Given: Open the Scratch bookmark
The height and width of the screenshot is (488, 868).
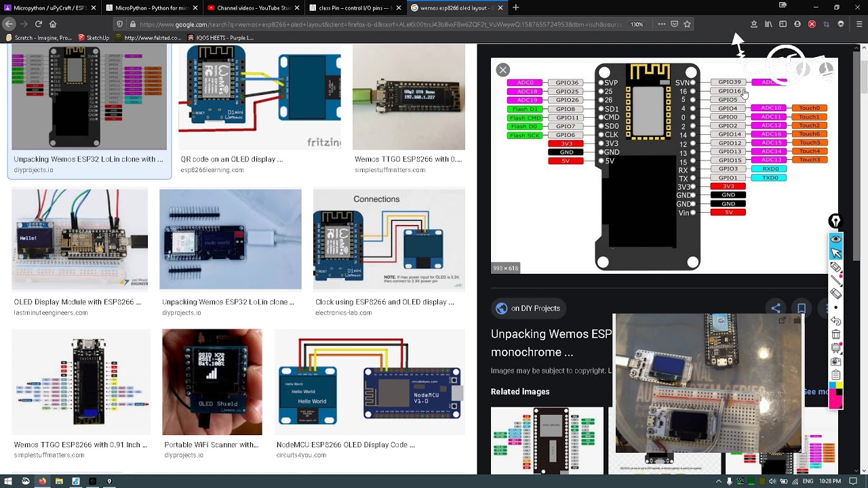Looking at the screenshot, I should click(38, 38).
